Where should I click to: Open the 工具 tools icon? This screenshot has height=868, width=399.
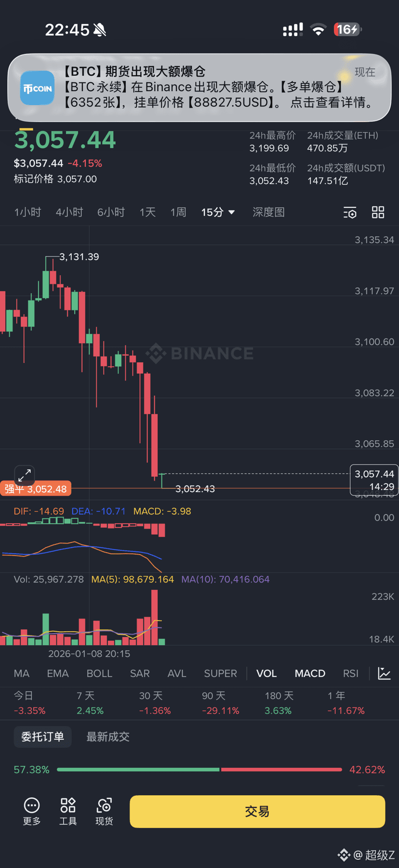coord(68,812)
